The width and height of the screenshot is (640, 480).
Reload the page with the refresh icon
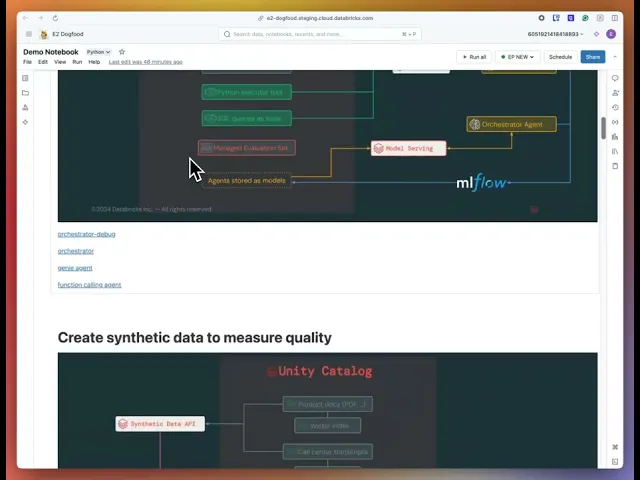point(55,18)
